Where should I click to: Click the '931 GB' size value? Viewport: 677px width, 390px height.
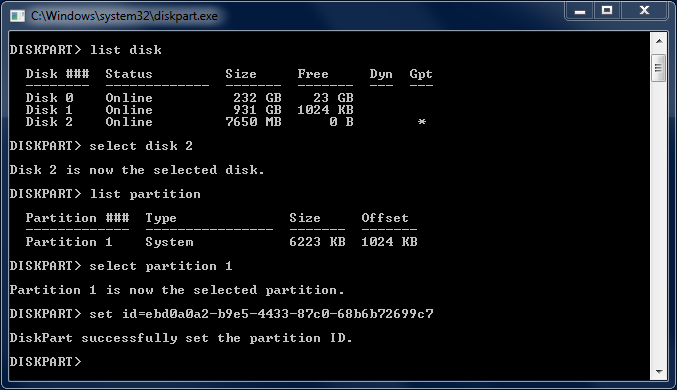pyautogui.click(x=257, y=110)
